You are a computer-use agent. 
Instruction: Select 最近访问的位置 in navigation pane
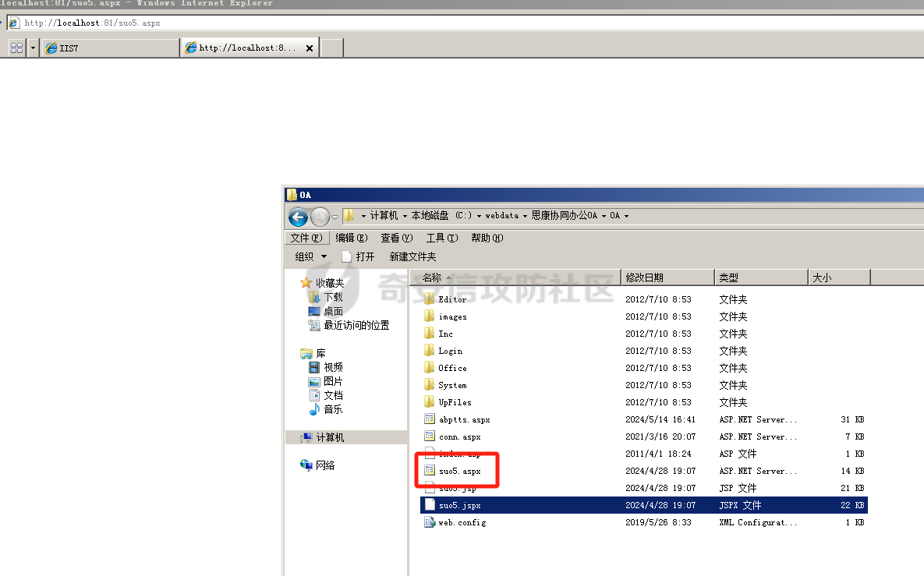coord(356,325)
